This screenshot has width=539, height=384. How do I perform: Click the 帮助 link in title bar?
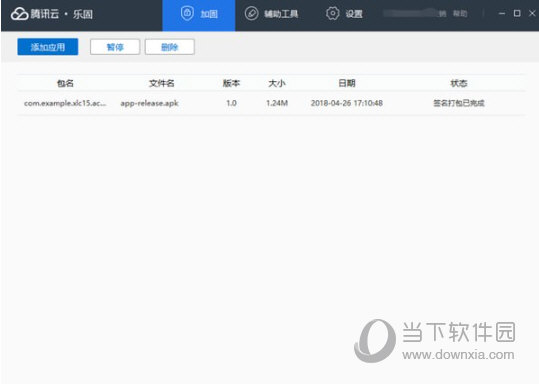(x=460, y=14)
